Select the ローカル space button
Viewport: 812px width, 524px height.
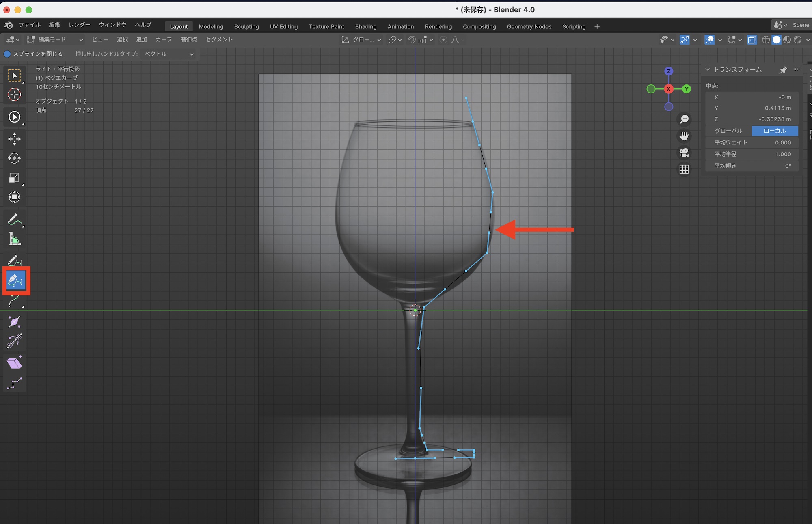click(x=775, y=131)
